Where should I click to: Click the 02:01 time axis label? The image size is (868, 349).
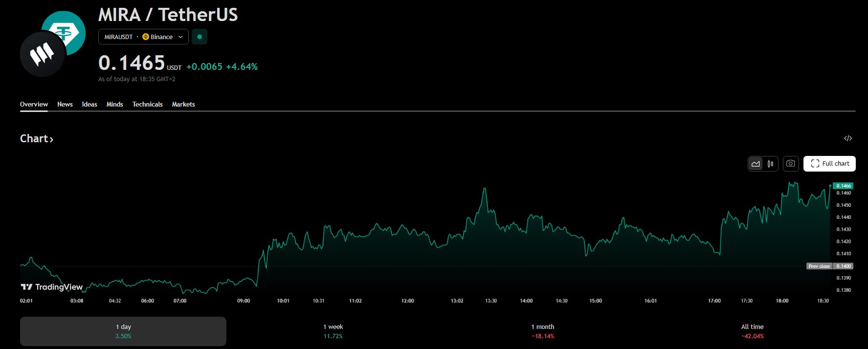pos(26,301)
